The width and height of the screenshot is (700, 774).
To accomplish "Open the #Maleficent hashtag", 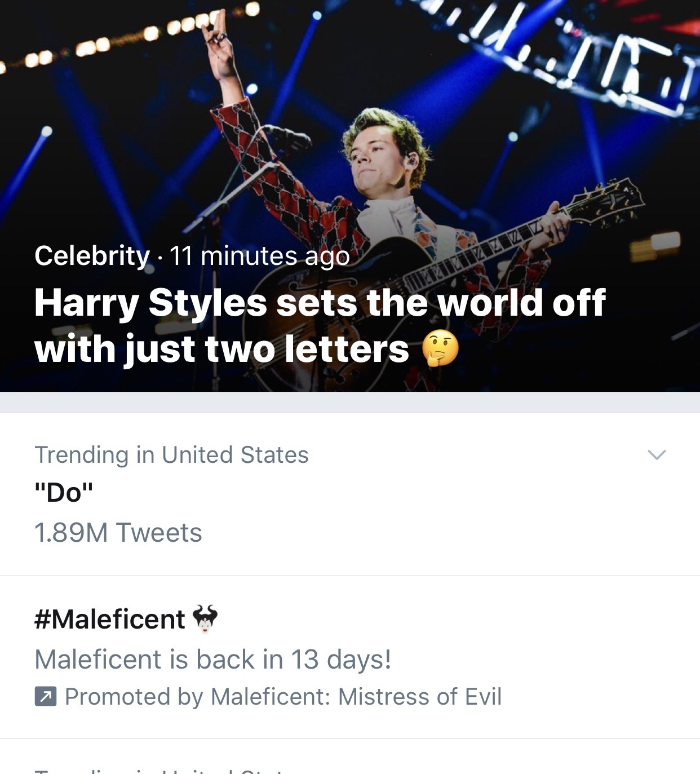I will 109,620.
